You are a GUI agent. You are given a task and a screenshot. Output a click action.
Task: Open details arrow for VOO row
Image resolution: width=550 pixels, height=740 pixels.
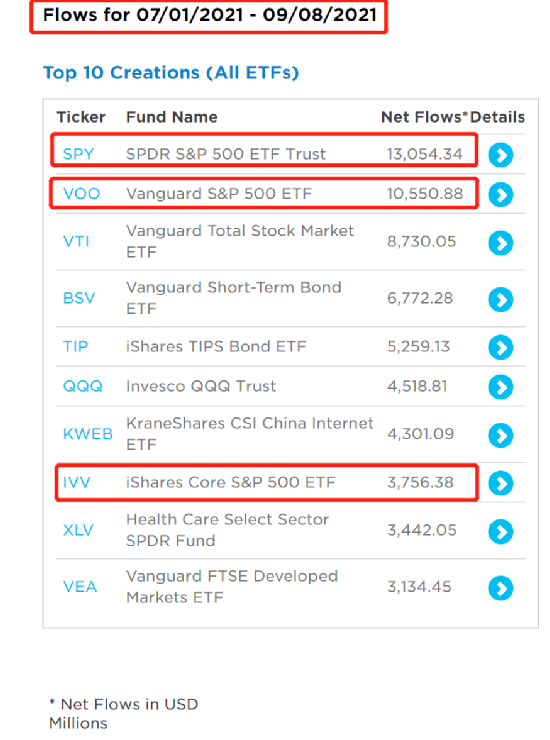[500, 194]
